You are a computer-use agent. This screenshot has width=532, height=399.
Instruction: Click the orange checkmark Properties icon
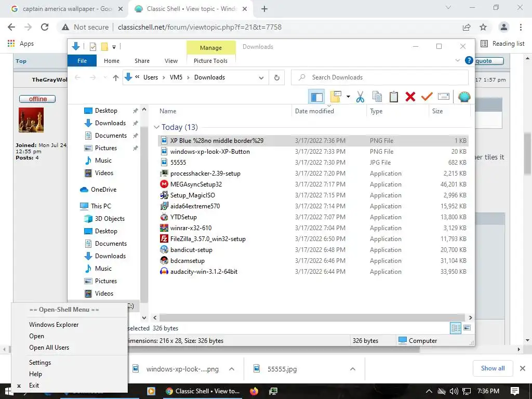point(427,97)
